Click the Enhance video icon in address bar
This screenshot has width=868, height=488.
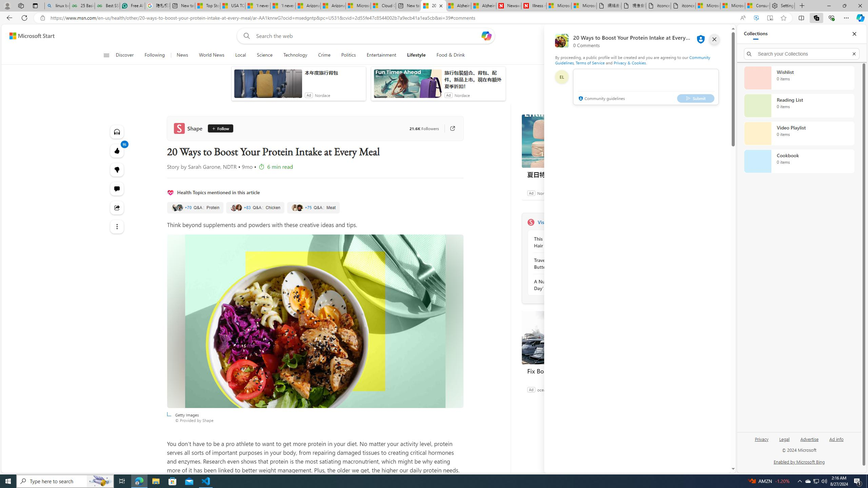tap(756, 18)
